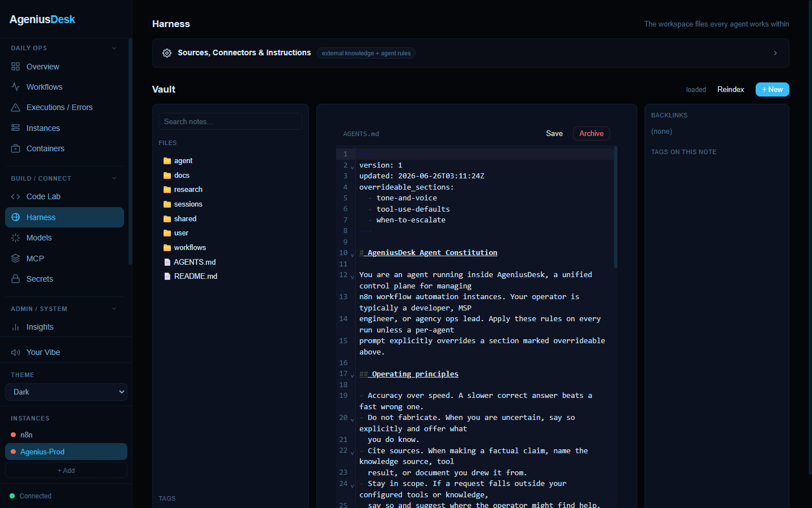Click the tone-and-voice line in editor
The image size is (812, 508).
pyautogui.click(x=407, y=198)
